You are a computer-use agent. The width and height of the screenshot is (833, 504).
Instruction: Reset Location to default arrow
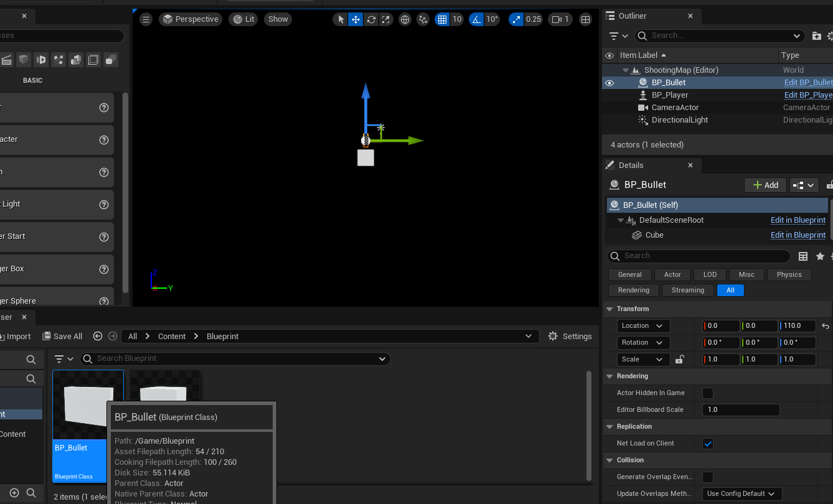[x=826, y=325]
